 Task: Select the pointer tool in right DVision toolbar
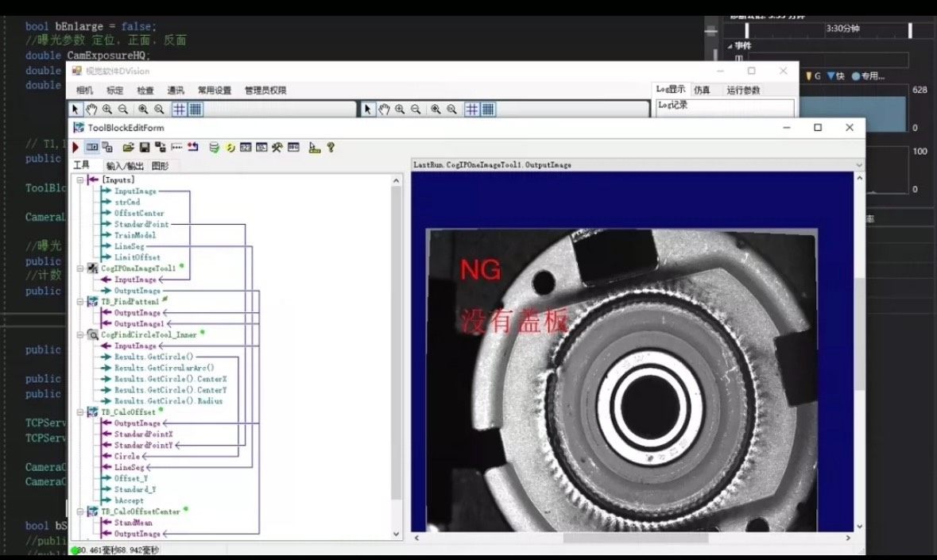(367, 110)
